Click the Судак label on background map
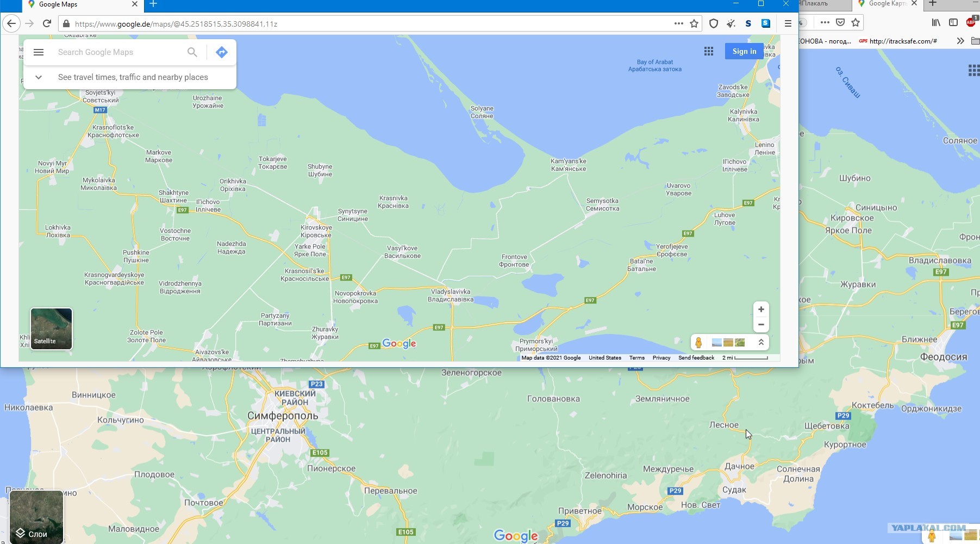This screenshot has height=544, width=980. click(x=734, y=490)
